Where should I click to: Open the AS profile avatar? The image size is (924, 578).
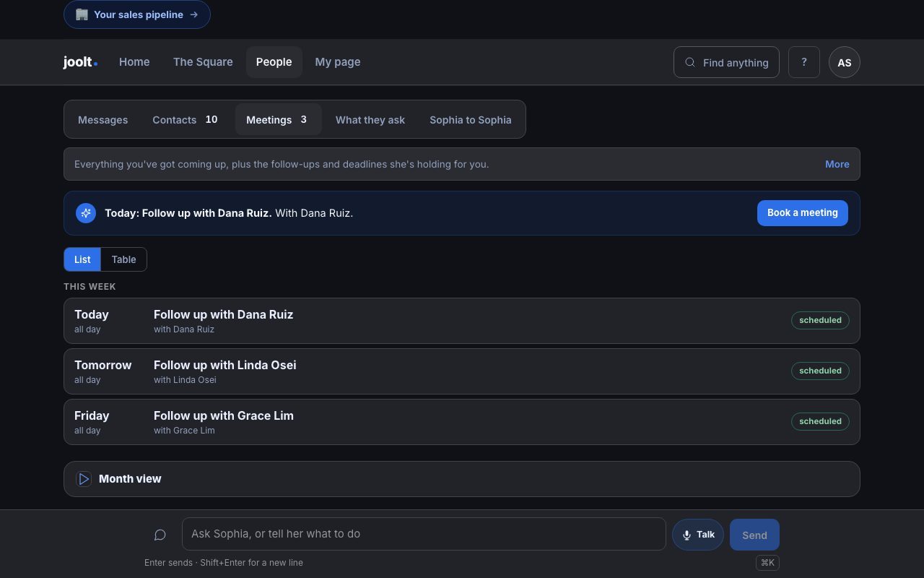coord(844,62)
